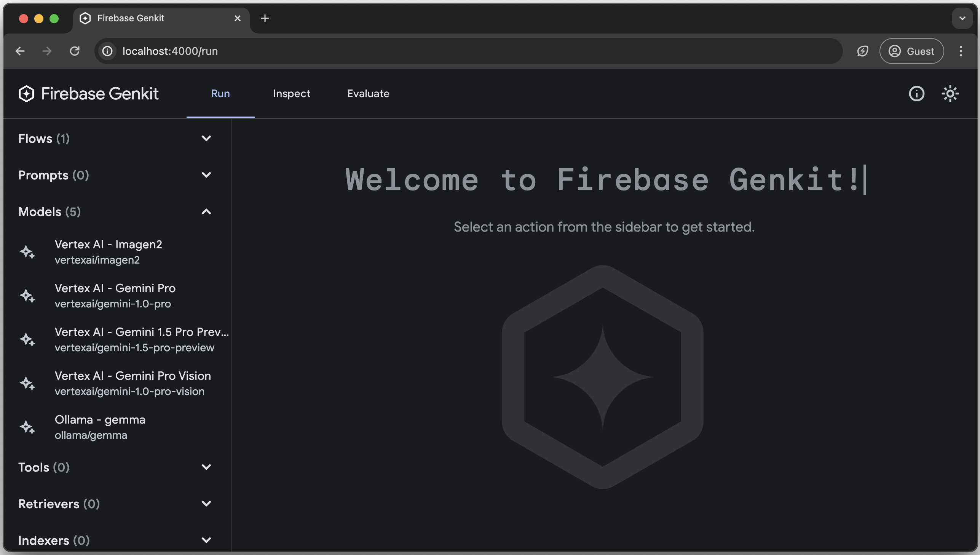Toggle the Indexers section open

207,541
